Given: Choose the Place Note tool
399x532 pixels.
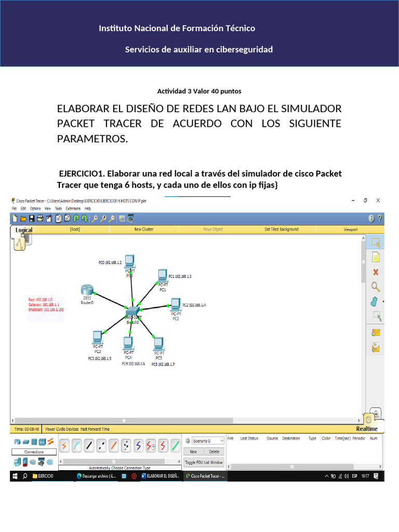Looking at the screenshot, I should point(376,257).
